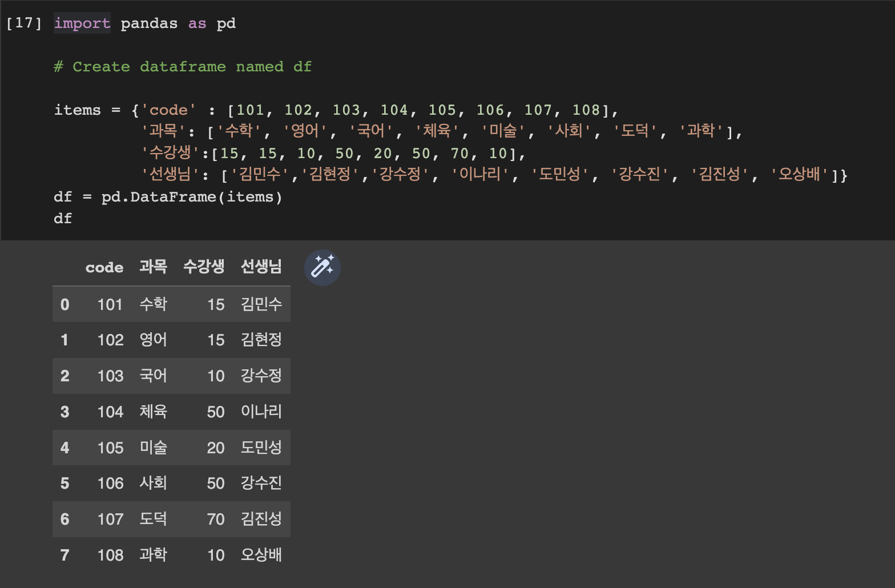
Task: Click the '선생님' column header
Action: point(261,267)
